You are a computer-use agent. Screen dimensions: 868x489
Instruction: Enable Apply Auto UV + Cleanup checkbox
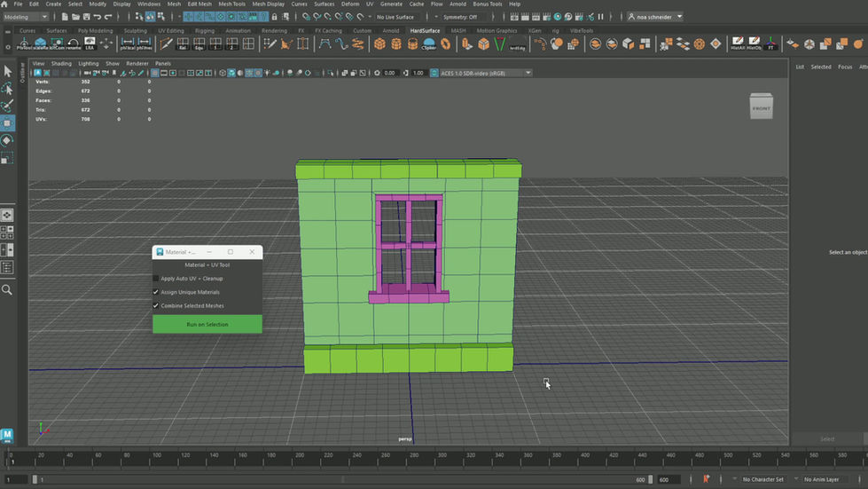(156, 279)
